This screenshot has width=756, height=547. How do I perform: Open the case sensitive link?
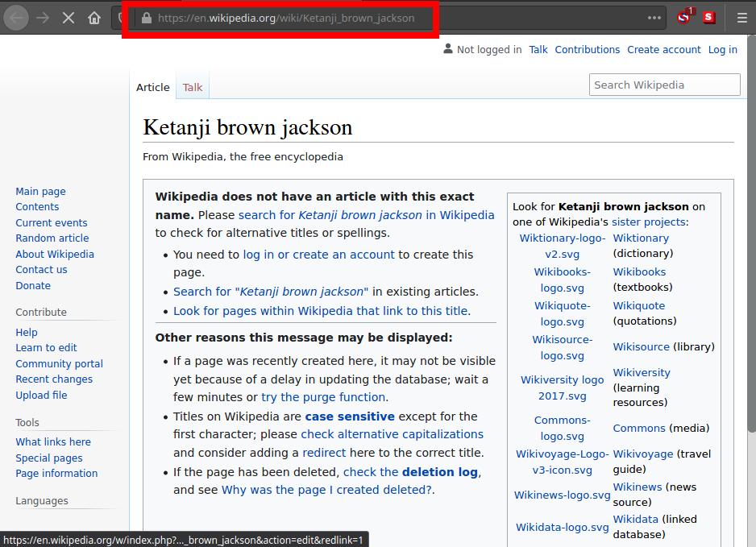(350, 416)
